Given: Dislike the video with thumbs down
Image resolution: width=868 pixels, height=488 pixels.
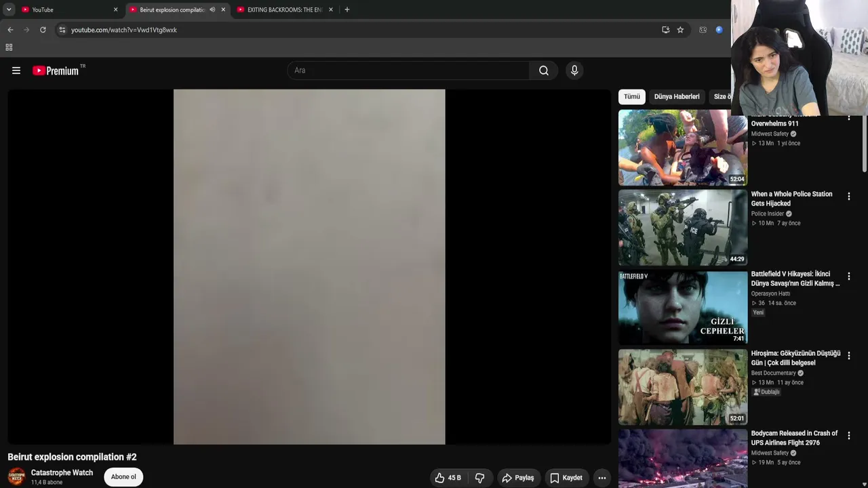Looking at the screenshot, I should pyautogui.click(x=480, y=478).
